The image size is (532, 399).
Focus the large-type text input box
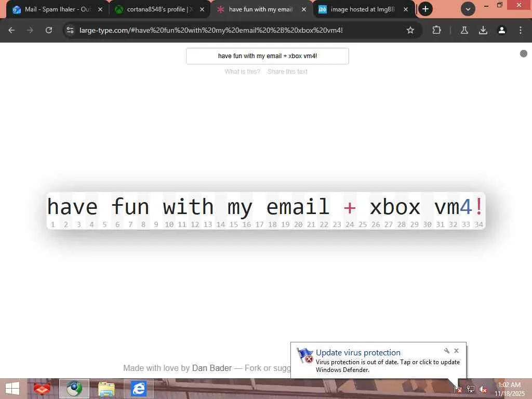[268, 56]
